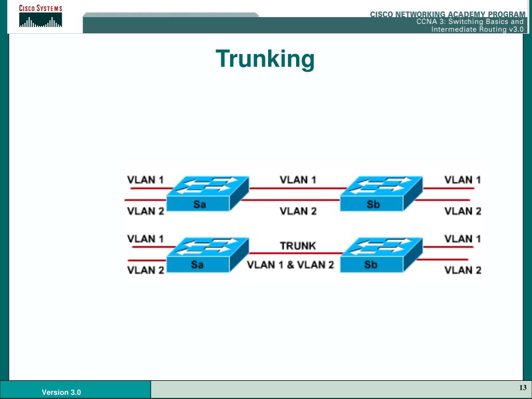Image resolution: width=532 pixels, height=399 pixels.
Task: Click "VLAN 2" label right of lower Sb switch
Action: point(463,270)
